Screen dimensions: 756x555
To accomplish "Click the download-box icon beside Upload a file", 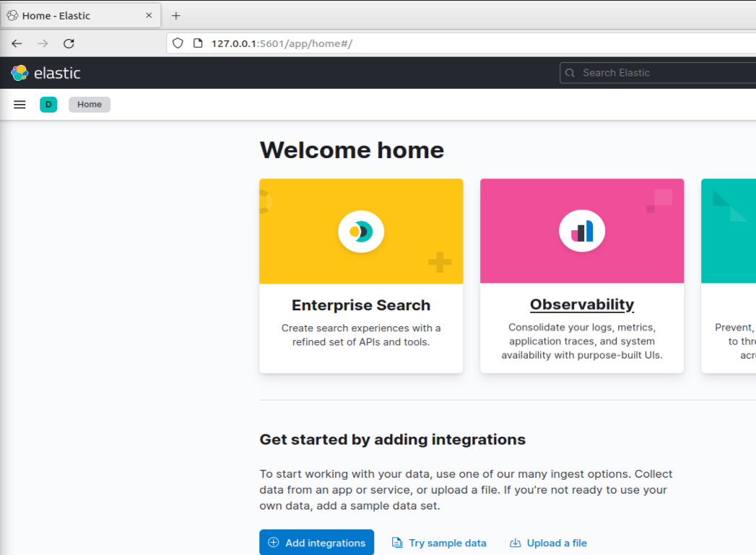I will click(x=515, y=543).
